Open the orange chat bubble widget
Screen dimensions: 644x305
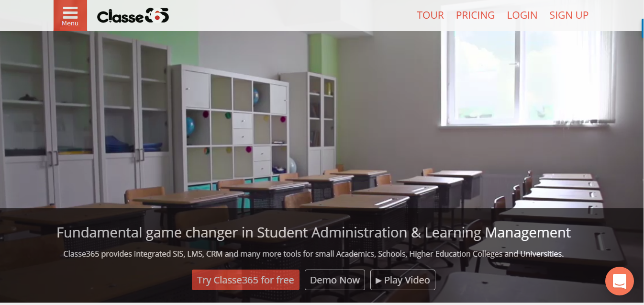[620, 281]
